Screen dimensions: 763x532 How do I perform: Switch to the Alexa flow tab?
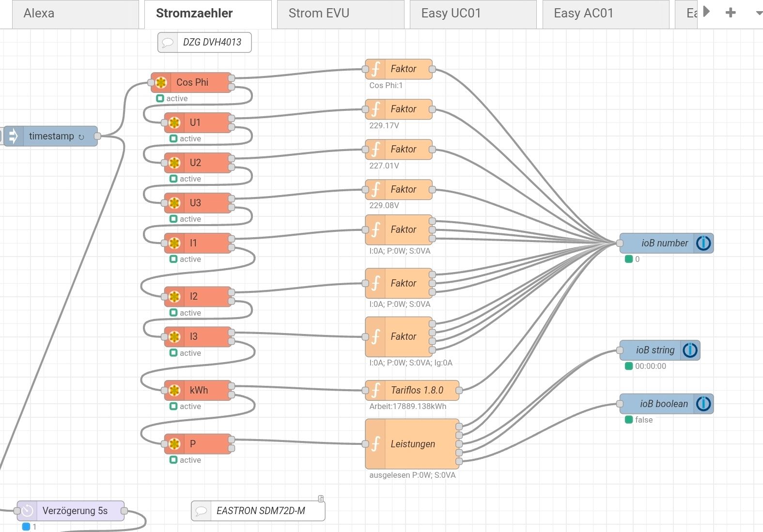coord(75,14)
